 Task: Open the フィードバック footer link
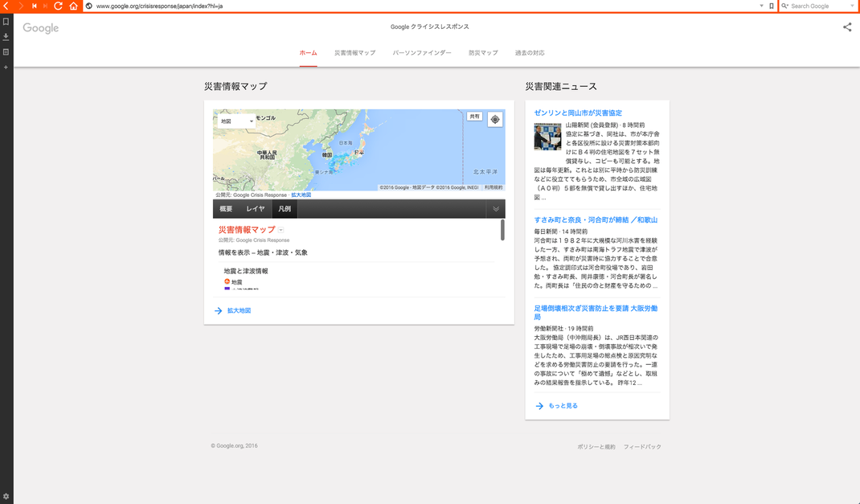click(642, 447)
